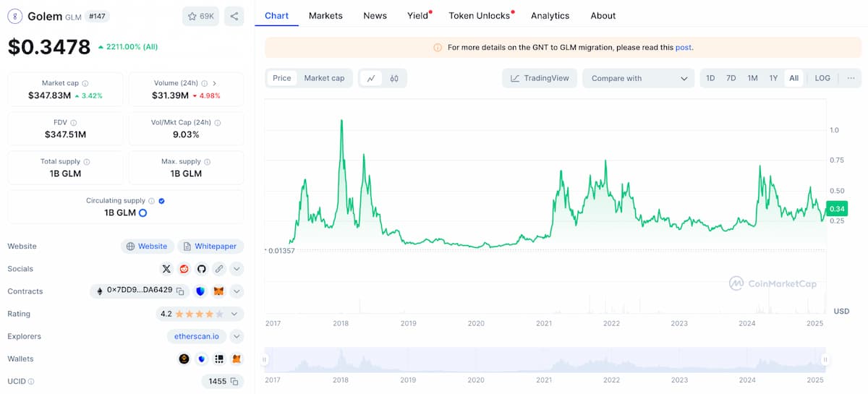This screenshot has height=394, width=868.
Task: Open the Yield tab
Action: [x=418, y=15]
